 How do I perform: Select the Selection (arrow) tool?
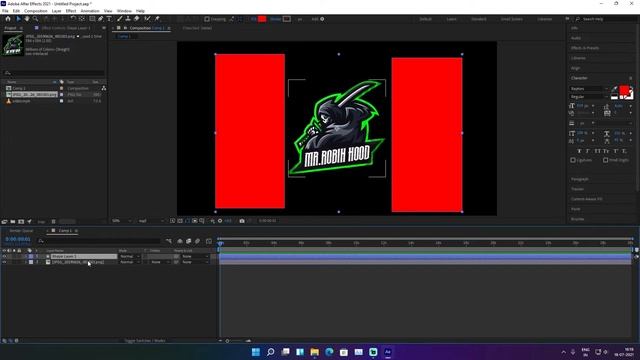pyautogui.click(x=18, y=19)
